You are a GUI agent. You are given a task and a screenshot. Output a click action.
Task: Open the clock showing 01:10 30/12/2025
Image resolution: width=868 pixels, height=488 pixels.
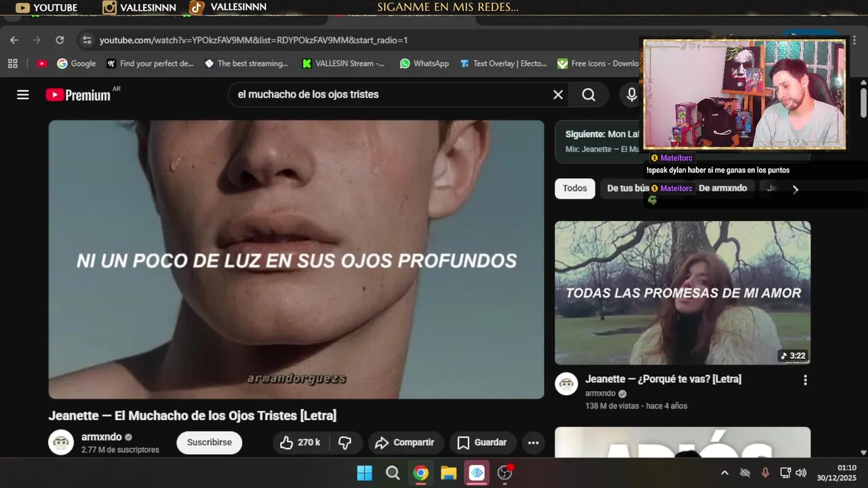click(837, 473)
